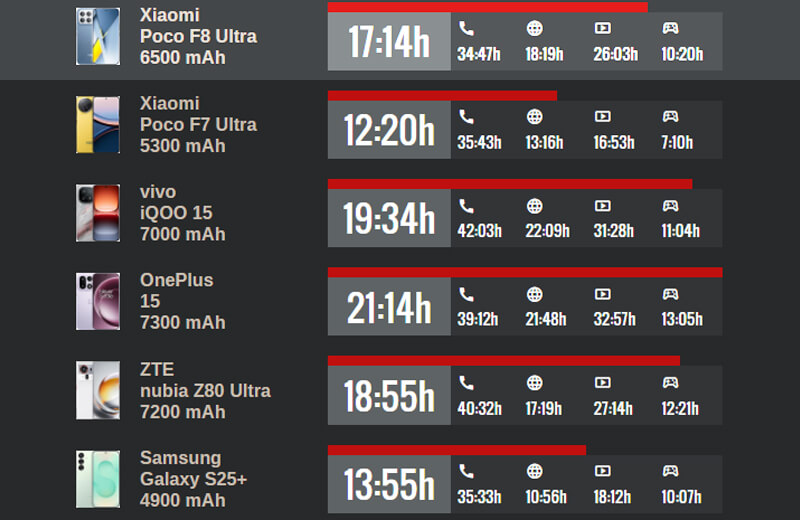Click the gaming controller icon for Galaxy S25+
This screenshot has height=520, width=800.
(670, 472)
